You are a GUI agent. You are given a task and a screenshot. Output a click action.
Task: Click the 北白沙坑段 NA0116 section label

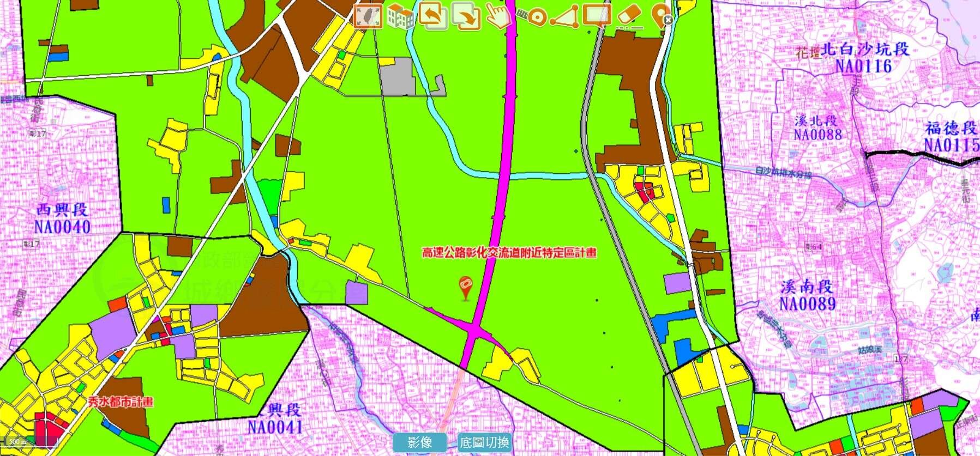(x=864, y=58)
